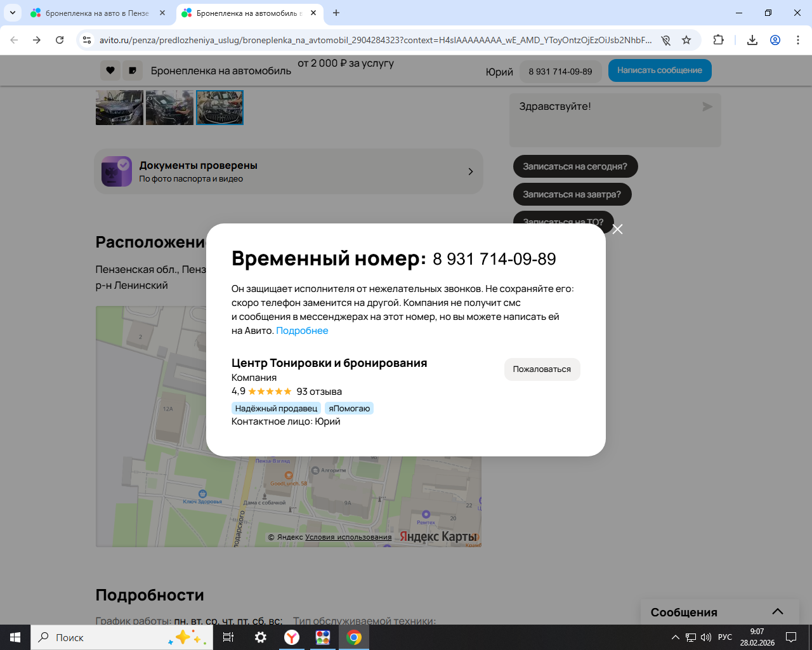This screenshot has height=650, width=812.
Task: Go forward in browser history
Action: 37,40
